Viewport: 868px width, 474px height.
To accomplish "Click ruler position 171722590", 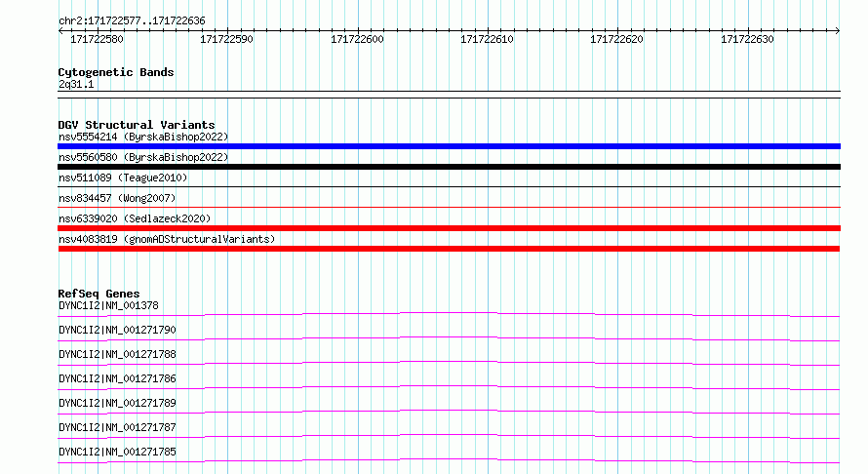I will tap(226, 39).
